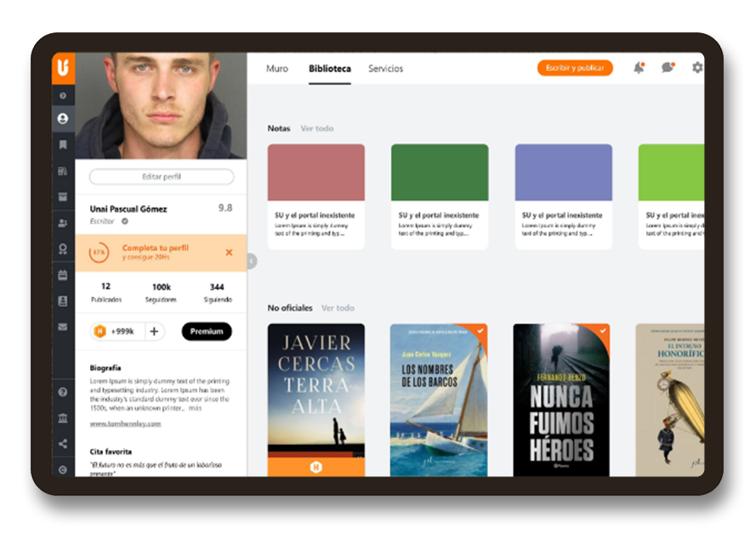Viewport: 756px width, 535px height.
Task: Select the bank building icon in the sidebar
Action: click(63, 418)
